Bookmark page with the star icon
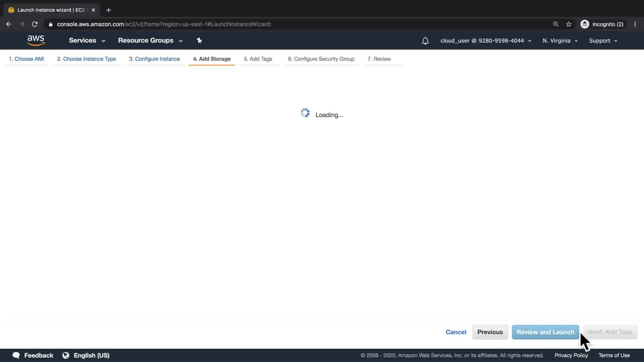The height and width of the screenshot is (362, 644). [x=569, y=24]
